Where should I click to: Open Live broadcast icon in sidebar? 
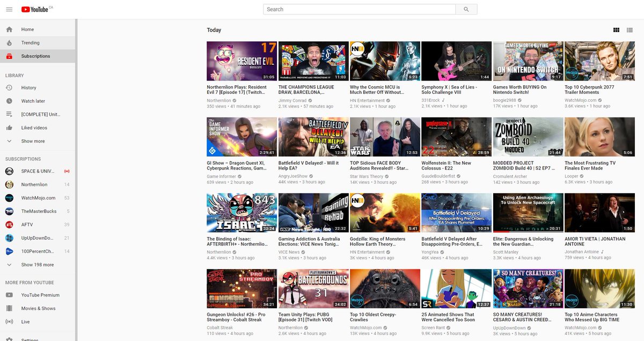(x=9, y=322)
